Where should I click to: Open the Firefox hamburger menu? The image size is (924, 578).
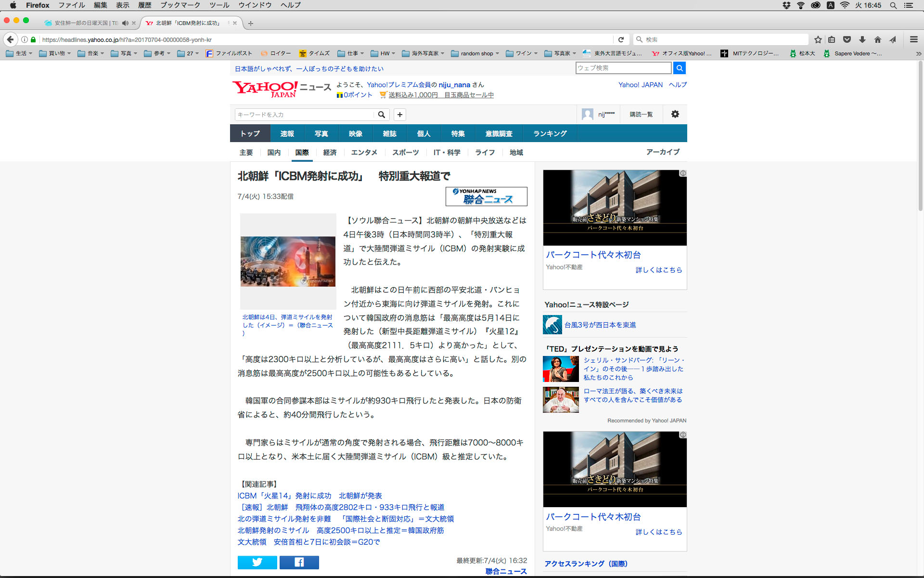pos(913,39)
